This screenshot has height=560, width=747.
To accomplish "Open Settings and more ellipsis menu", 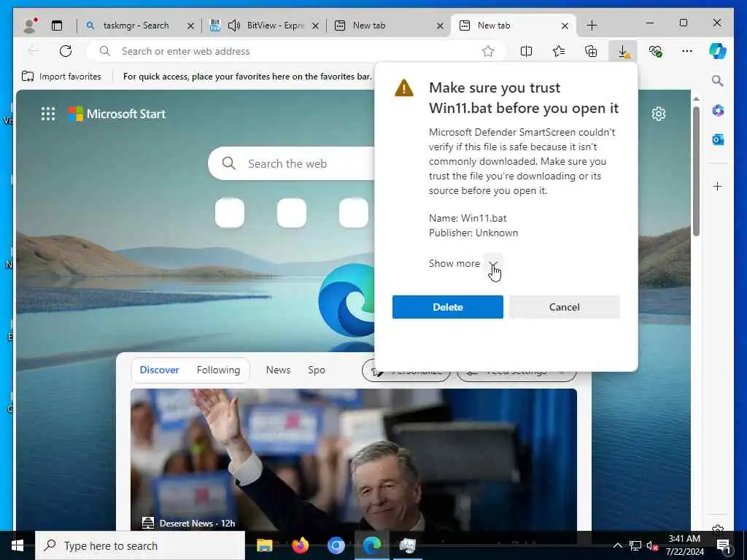I will click(x=687, y=51).
